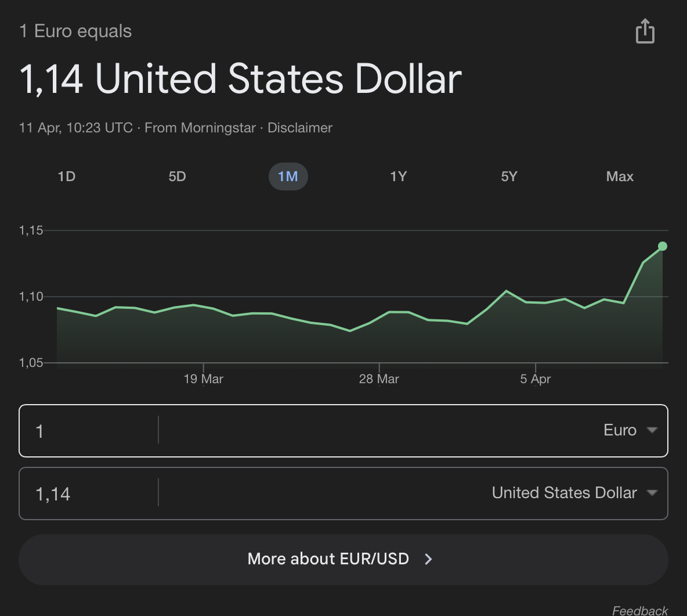This screenshot has height=616, width=687.
Task: Click the 5 Apr axis label
Action: (536, 379)
